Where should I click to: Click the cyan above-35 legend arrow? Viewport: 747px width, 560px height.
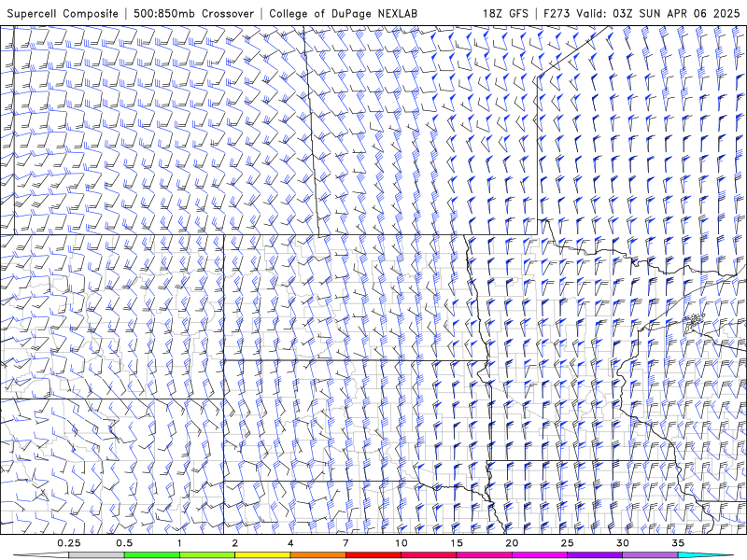tap(706, 555)
